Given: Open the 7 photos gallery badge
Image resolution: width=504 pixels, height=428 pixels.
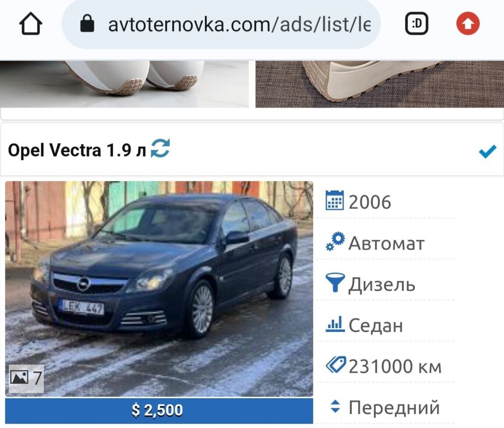Looking at the screenshot, I should pyautogui.click(x=26, y=378).
